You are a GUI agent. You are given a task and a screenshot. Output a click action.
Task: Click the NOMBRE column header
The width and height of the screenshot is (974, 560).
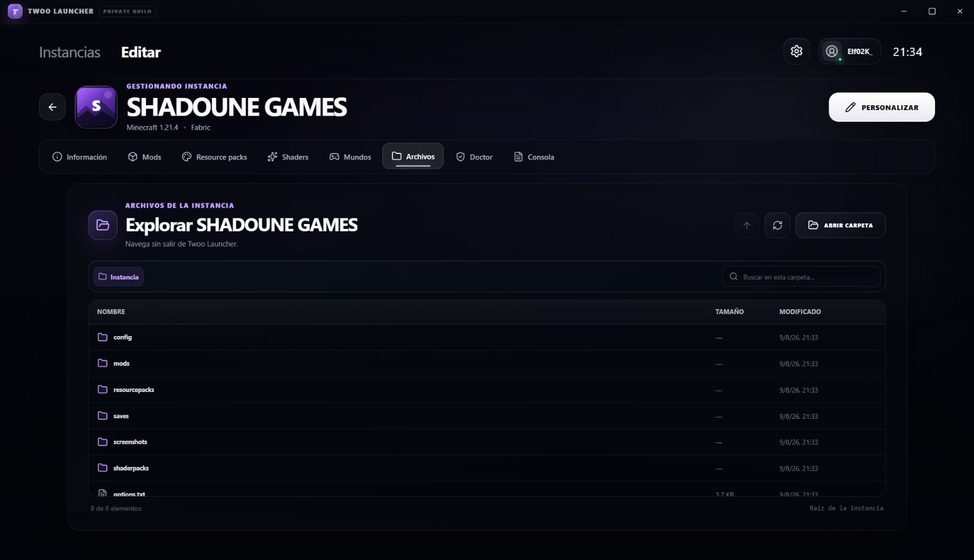point(111,312)
